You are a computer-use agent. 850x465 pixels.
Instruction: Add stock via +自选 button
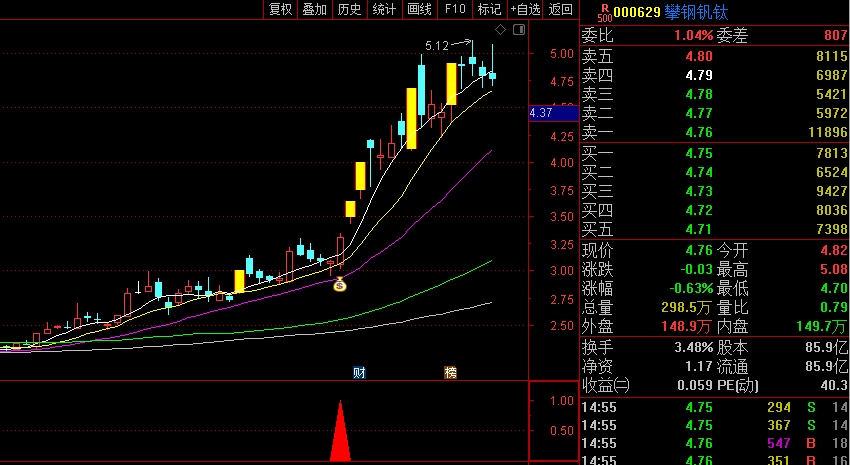[525, 9]
